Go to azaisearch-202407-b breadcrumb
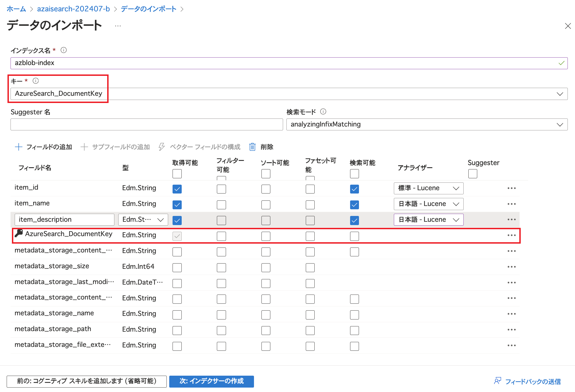Viewport: 575px width, 392px height. pyautogui.click(x=73, y=9)
